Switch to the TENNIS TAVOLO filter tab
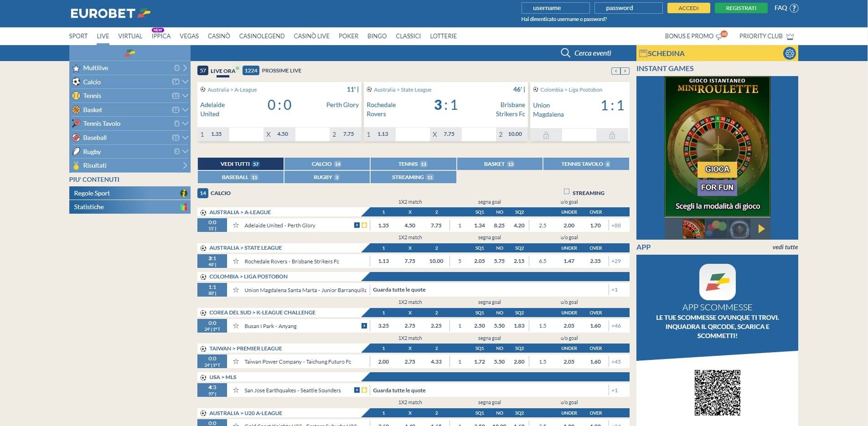Image resolution: width=868 pixels, height=426 pixels. coord(586,164)
